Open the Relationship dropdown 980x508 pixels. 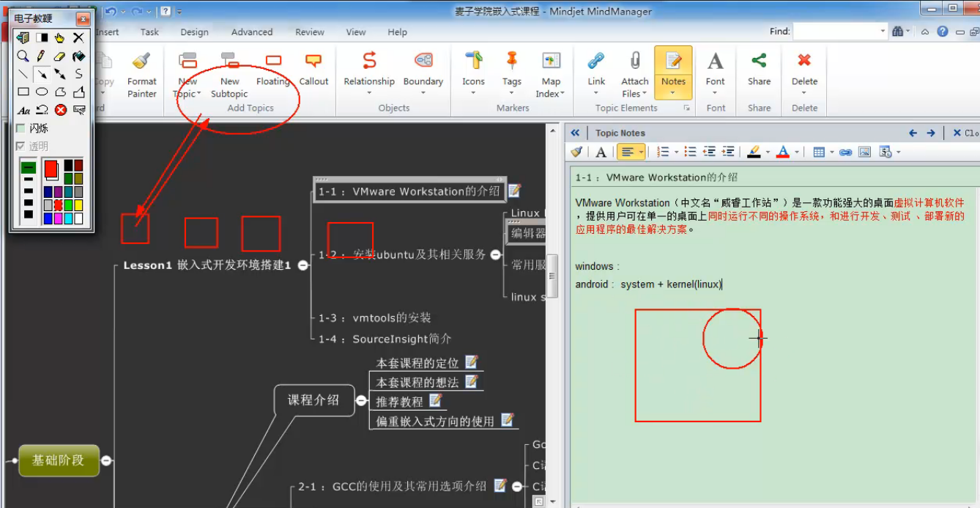point(369,93)
